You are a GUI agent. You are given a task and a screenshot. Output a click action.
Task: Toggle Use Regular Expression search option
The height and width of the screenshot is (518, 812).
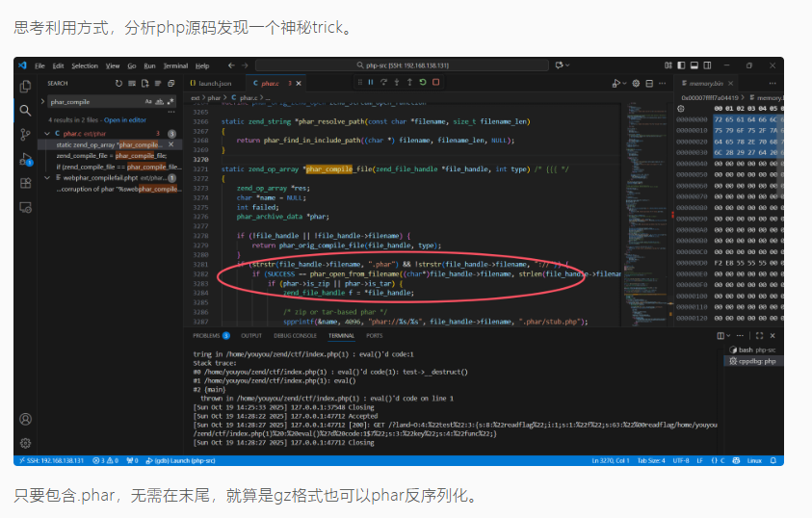coord(171,101)
